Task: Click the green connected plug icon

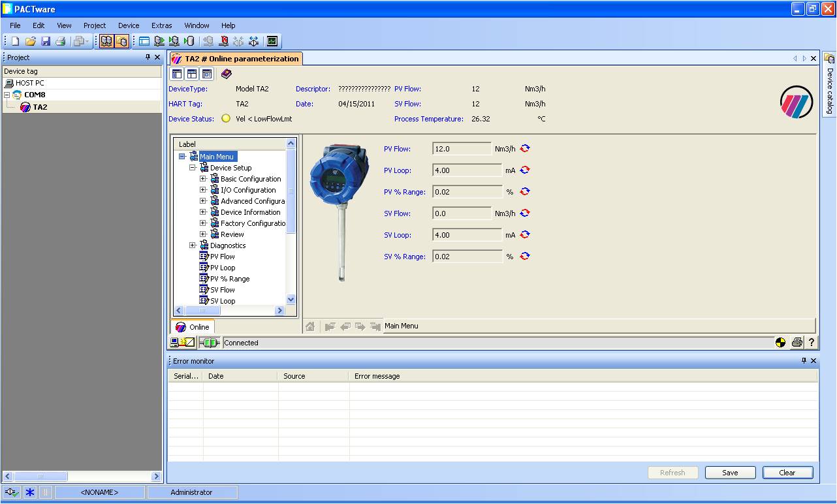Action: pyautogui.click(x=209, y=342)
